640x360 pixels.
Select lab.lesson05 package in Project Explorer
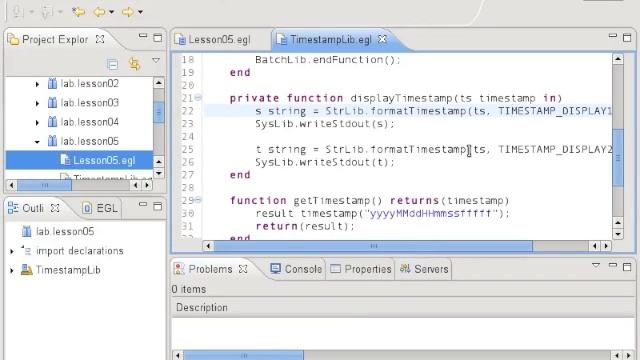(x=89, y=141)
